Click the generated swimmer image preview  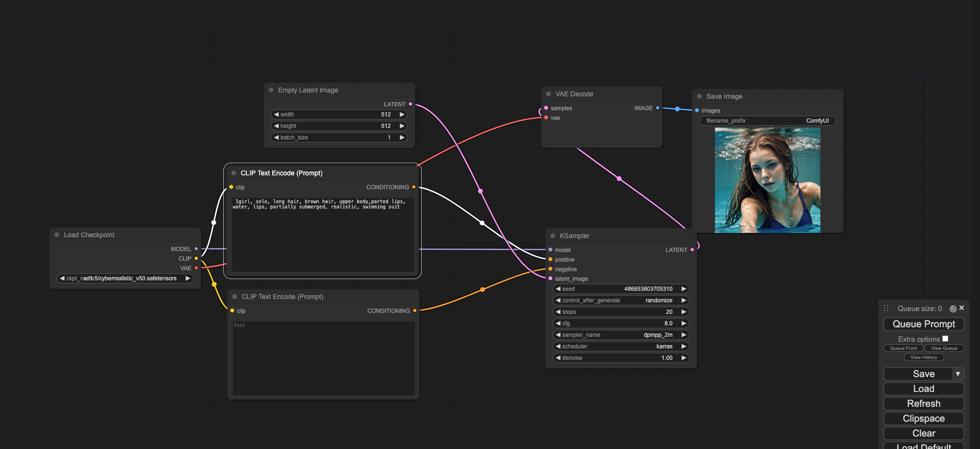pos(767,180)
